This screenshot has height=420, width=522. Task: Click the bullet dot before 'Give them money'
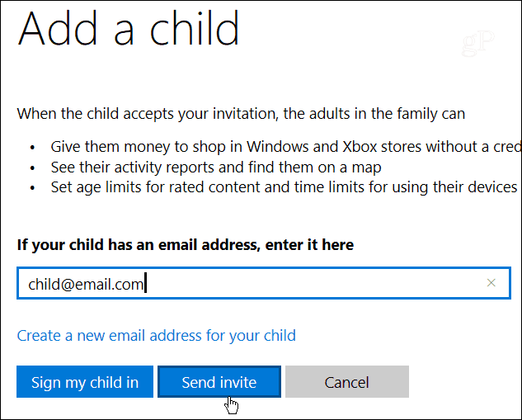[x=32, y=148]
